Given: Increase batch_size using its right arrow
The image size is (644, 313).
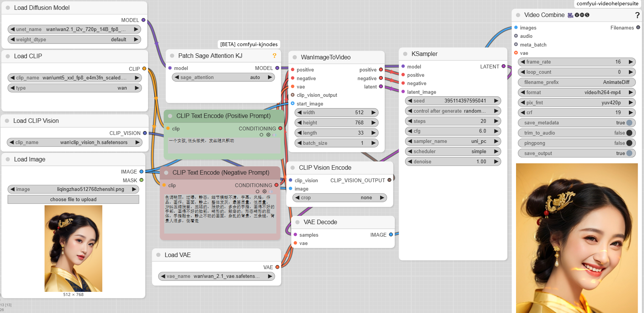Looking at the screenshot, I should pyautogui.click(x=373, y=143).
